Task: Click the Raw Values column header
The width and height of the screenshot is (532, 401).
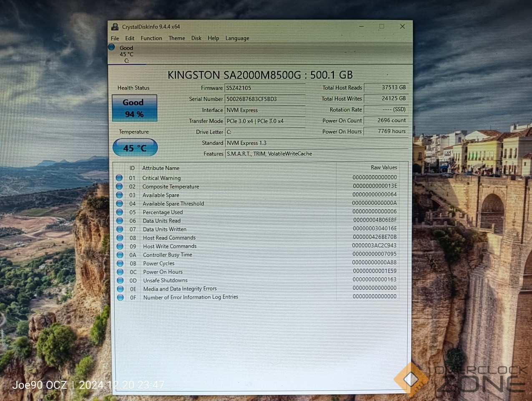Action: click(383, 168)
